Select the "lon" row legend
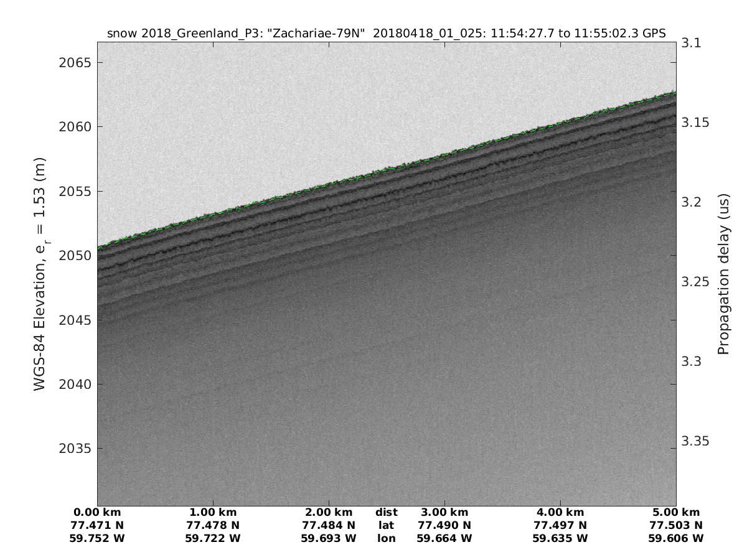 [x=387, y=538]
